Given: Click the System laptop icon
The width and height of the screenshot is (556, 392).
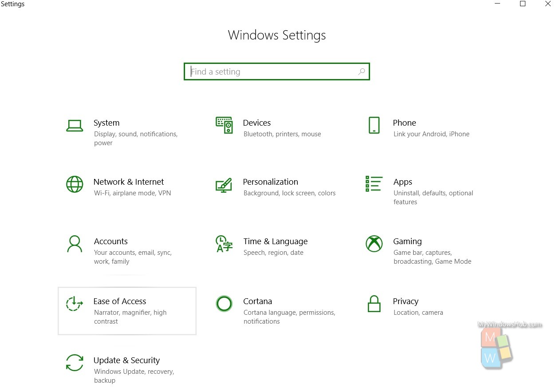Looking at the screenshot, I should 75,126.
